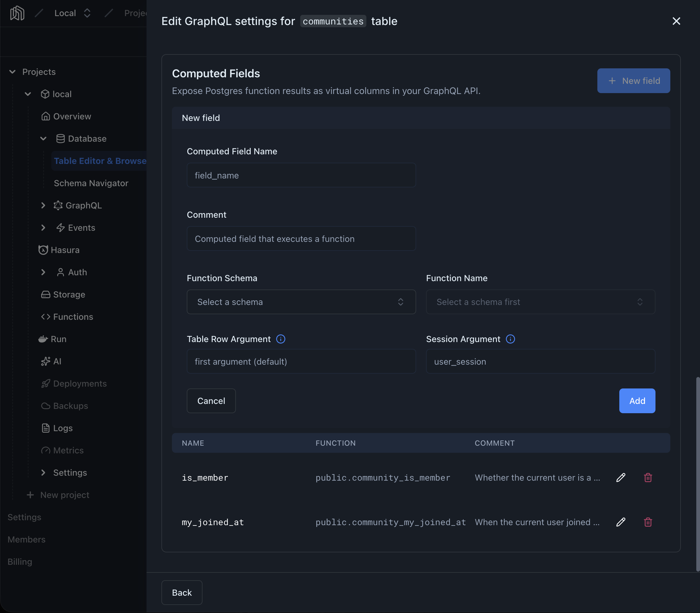Viewport: 700px width, 613px height.
Task: Click the NAME column header
Action: [193, 443]
